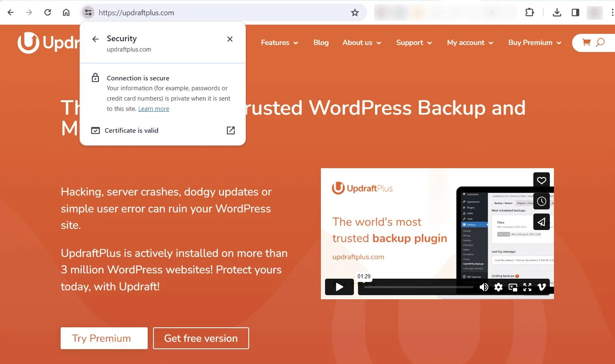Open the shopping cart
The width and height of the screenshot is (615, 364).
coord(586,42)
